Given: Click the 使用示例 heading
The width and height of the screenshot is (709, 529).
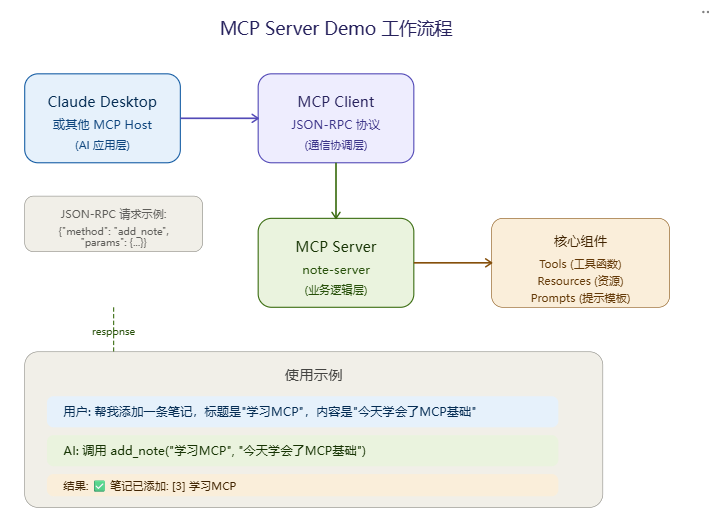Looking at the screenshot, I should (x=313, y=375).
